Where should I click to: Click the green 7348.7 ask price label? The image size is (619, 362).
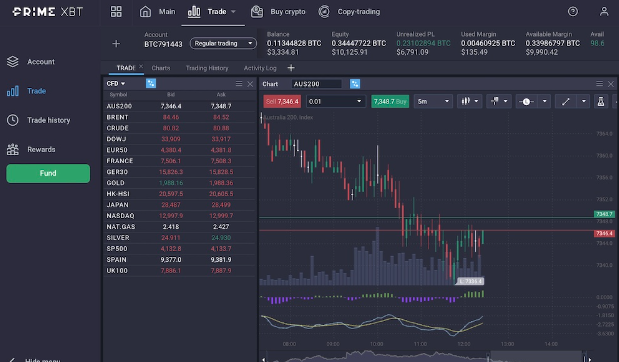(604, 214)
